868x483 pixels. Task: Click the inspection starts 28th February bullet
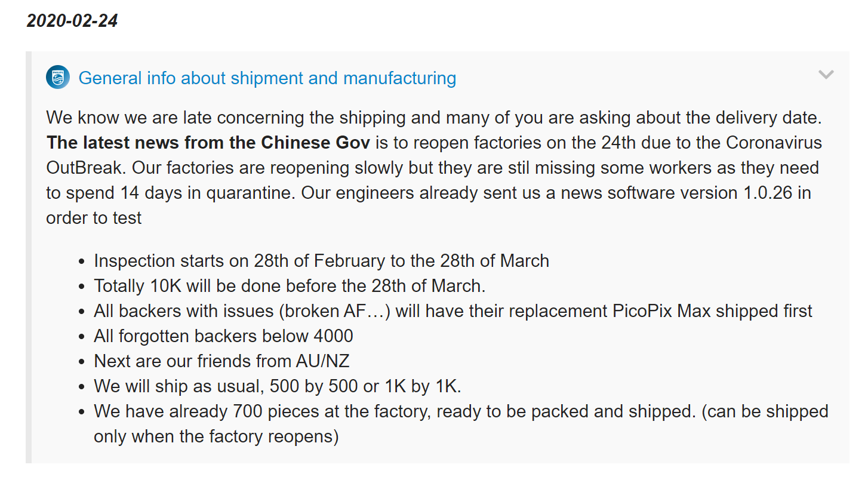(321, 261)
